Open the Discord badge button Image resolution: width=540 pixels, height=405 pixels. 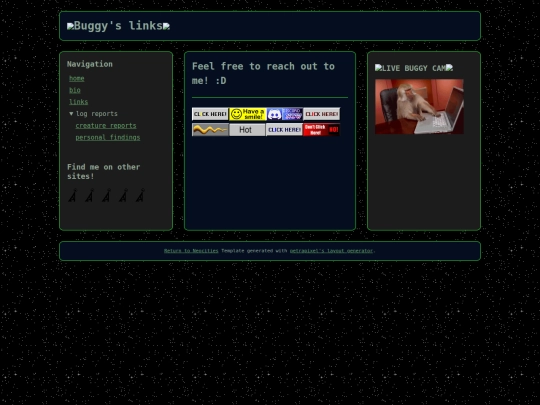(284, 114)
